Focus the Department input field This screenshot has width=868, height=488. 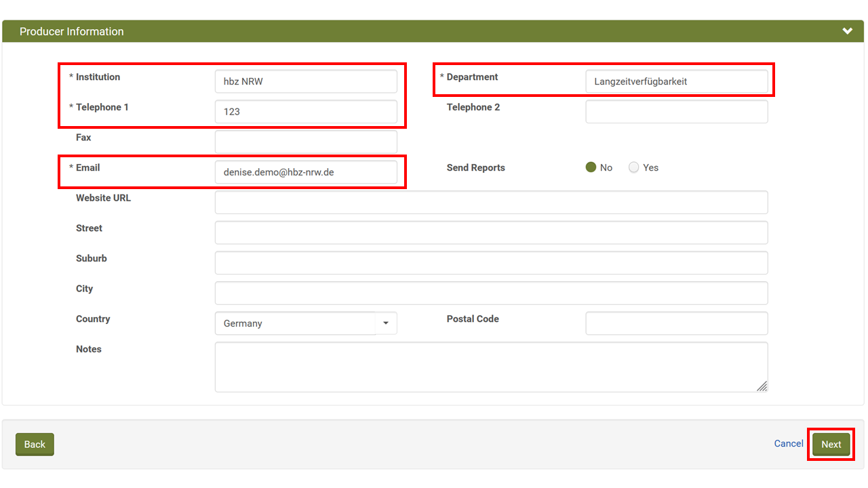676,81
